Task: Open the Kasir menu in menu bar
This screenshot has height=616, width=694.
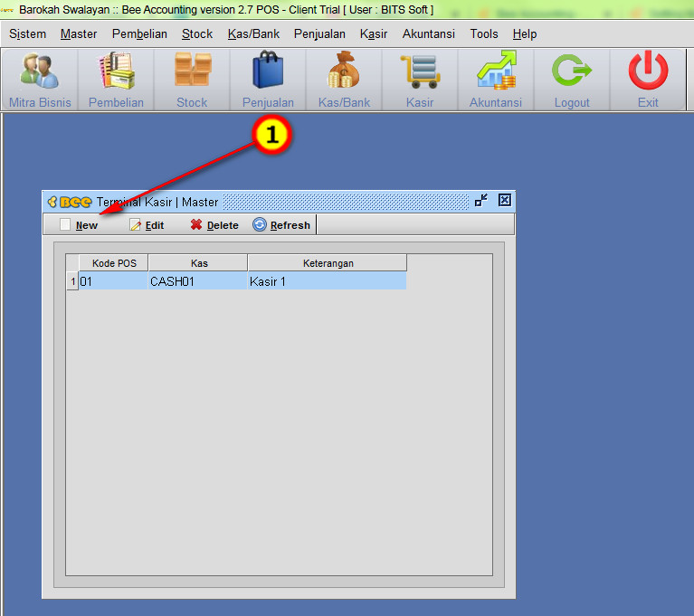Action: pos(374,34)
